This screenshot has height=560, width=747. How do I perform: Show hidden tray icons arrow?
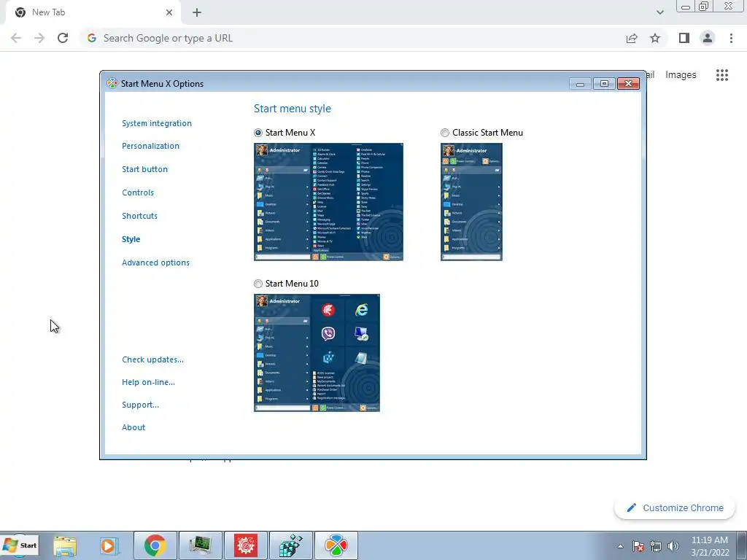click(620, 547)
